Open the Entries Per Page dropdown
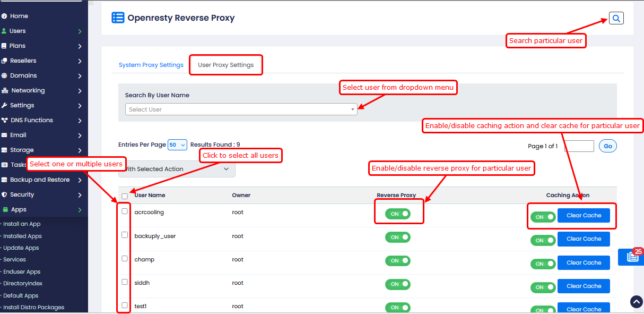This screenshot has width=644, height=314. (177, 145)
